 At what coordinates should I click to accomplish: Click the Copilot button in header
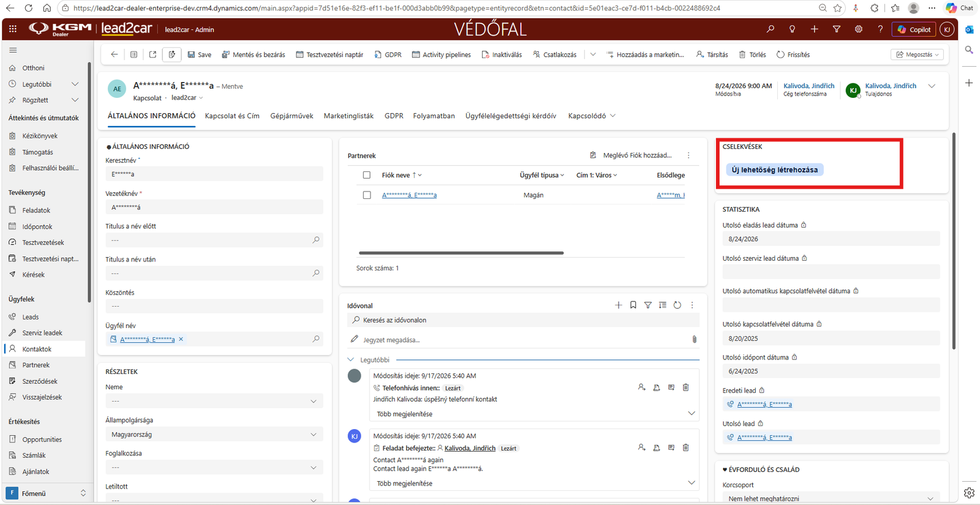click(x=914, y=29)
